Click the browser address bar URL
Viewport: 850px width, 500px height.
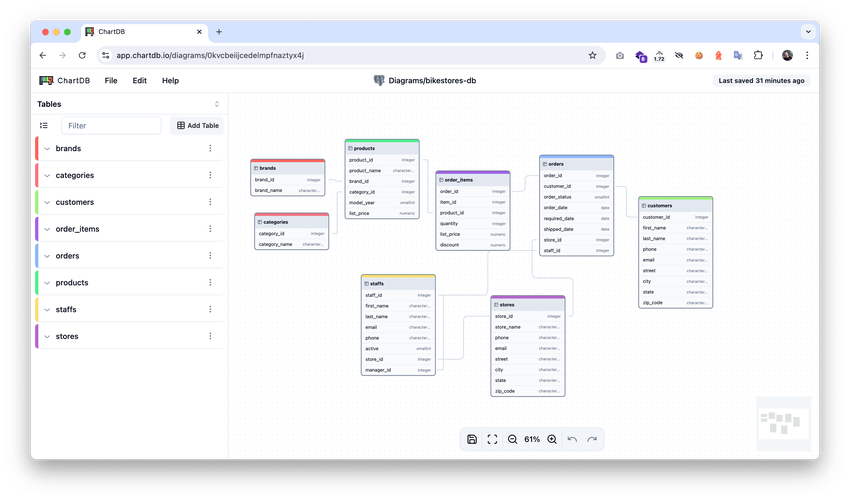(x=210, y=55)
